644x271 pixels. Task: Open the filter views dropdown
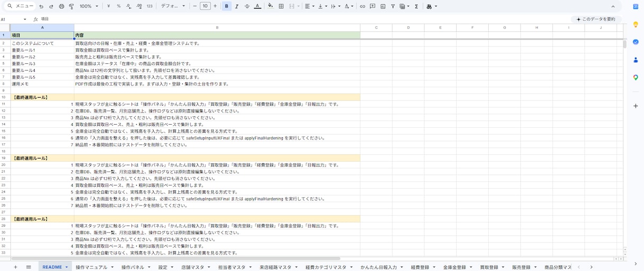pyautogui.click(x=405, y=6)
